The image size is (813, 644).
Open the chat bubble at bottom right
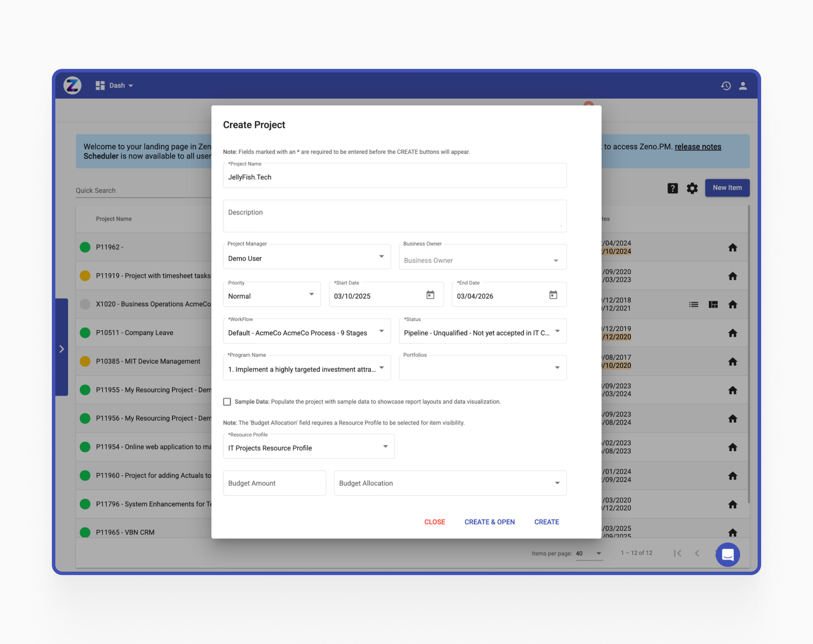click(728, 555)
